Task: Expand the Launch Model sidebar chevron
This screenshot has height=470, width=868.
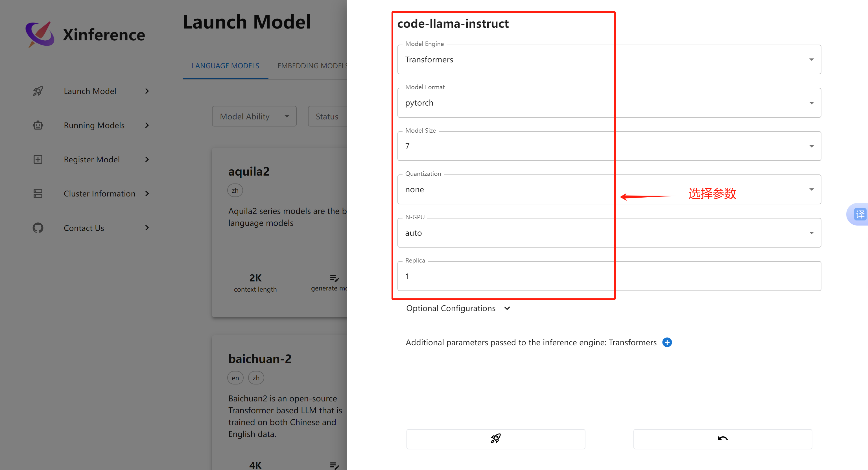Action: (x=147, y=91)
